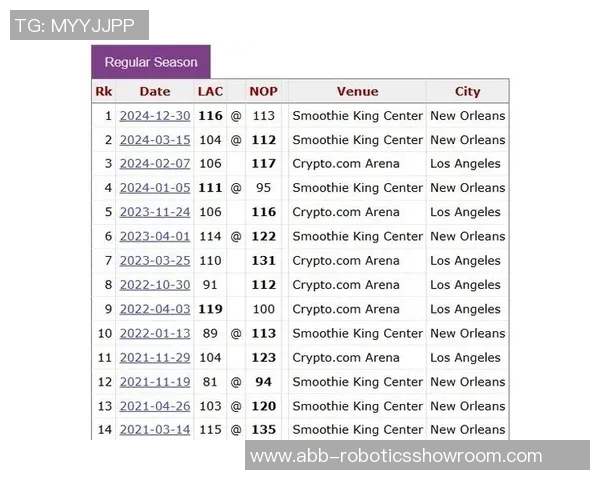Open the 2022-01-13 game link
Image resolution: width=600 pixels, height=480 pixels.
coord(154,334)
